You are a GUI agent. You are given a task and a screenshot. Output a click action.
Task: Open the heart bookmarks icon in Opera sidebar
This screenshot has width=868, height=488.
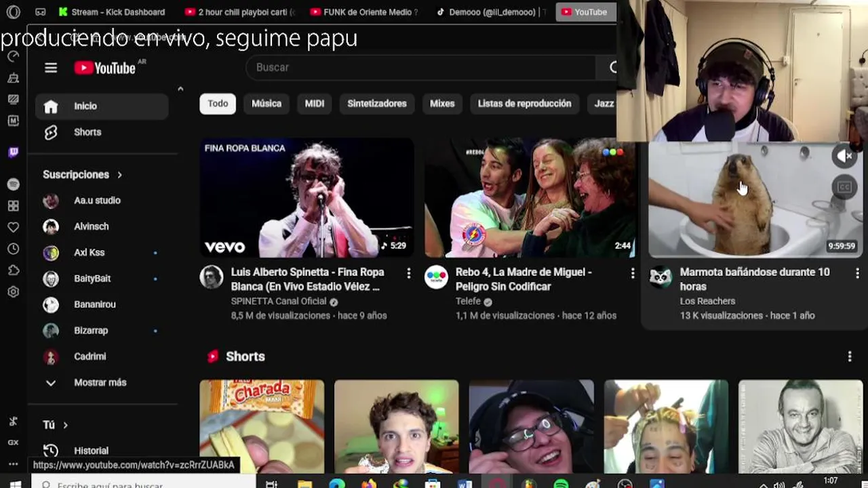(13, 227)
